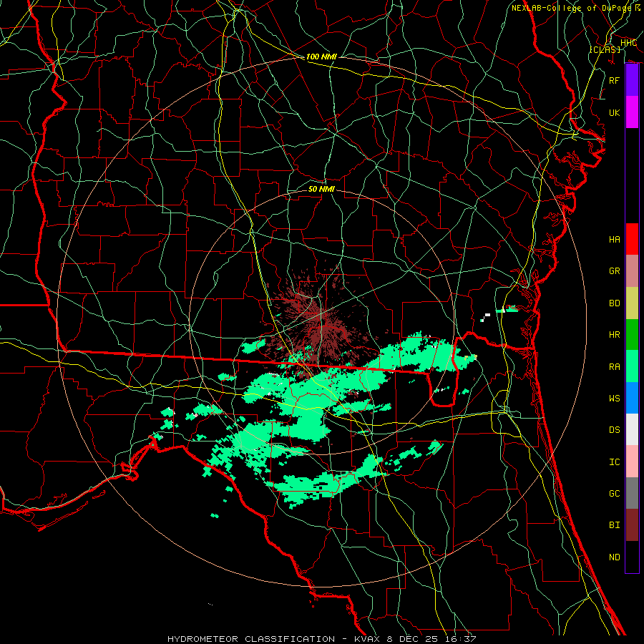Click the 50 NMI range ring label
This screenshot has width=644, height=644.
(321, 189)
